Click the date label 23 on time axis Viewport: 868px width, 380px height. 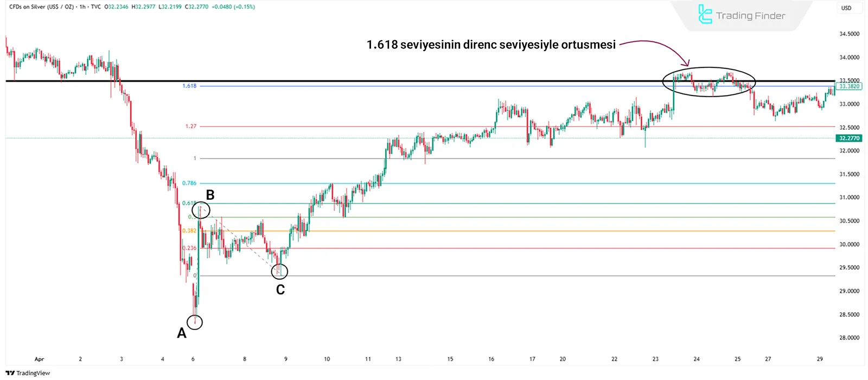pos(655,359)
